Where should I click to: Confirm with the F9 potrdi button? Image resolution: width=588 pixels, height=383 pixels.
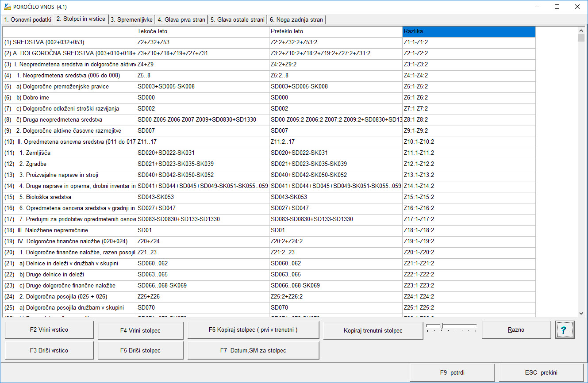tap(452, 372)
